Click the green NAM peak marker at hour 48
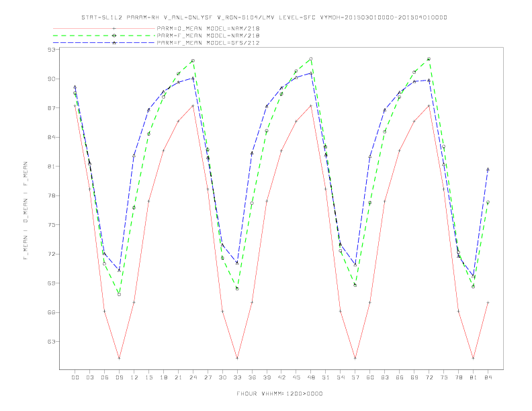The height and width of the screenshot is (411, 532). [x=311, y=59]
